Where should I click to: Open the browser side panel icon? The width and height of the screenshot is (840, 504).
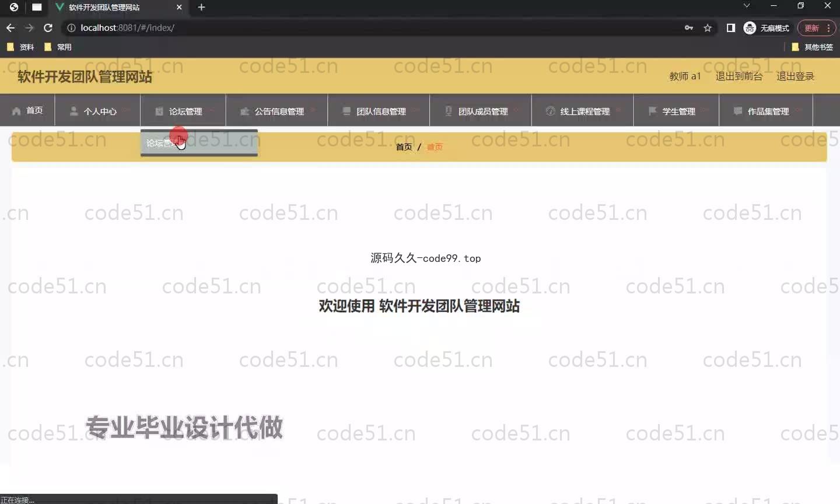pos(731,28)
